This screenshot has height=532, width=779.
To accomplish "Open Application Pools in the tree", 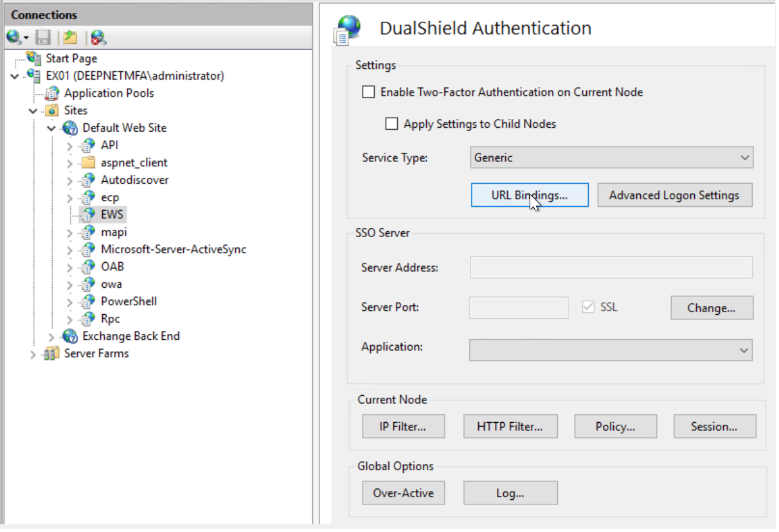I will pyautogui.click(x=109, y=93).
